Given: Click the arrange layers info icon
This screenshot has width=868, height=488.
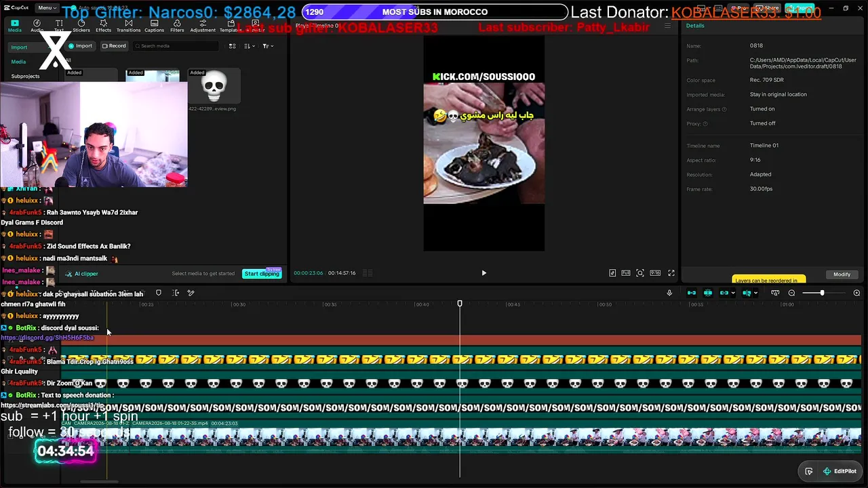Looking at the screenshot, I should [x=724, y=109].
